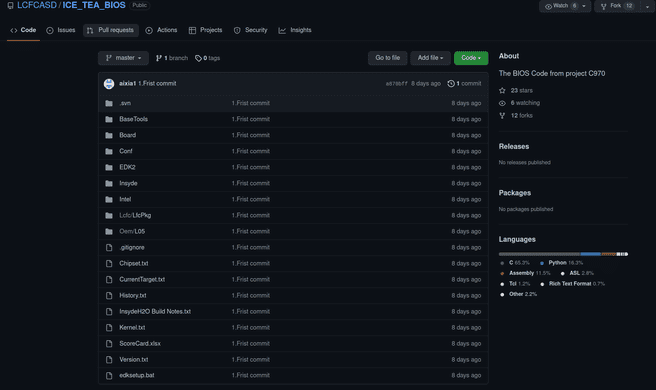This screenshot has width=656, height=390.
Task: Click the eye icon beside 6 watching
Action: coord(502,103)
